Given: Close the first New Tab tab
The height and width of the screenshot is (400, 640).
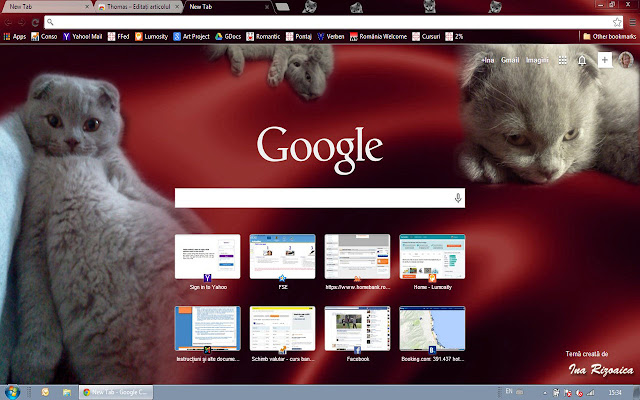Looking at the screenshot, I should coord(87,7).
